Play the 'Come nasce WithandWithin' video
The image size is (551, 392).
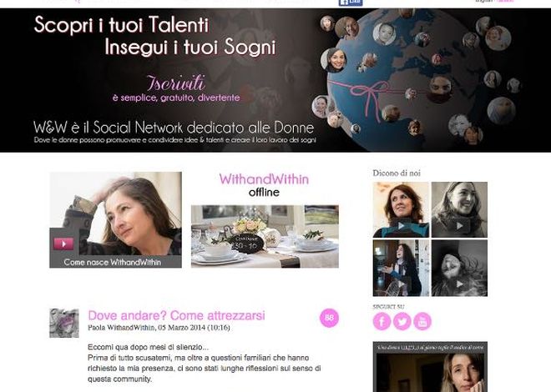63,244
